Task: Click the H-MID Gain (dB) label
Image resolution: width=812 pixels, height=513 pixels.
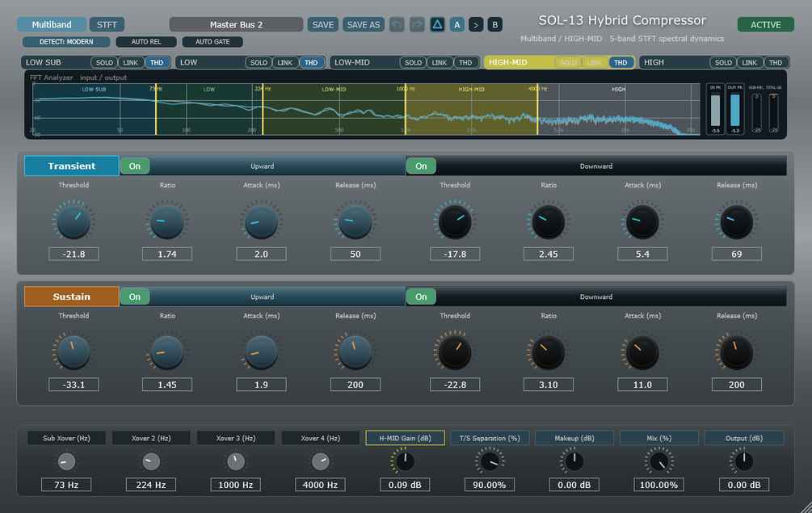Action: 405,438
